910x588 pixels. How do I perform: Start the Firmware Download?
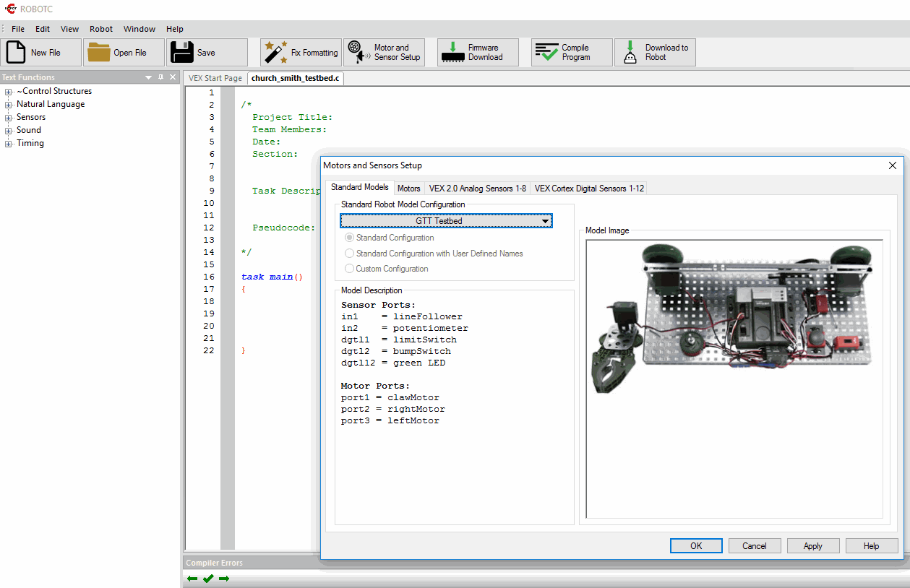478,53
